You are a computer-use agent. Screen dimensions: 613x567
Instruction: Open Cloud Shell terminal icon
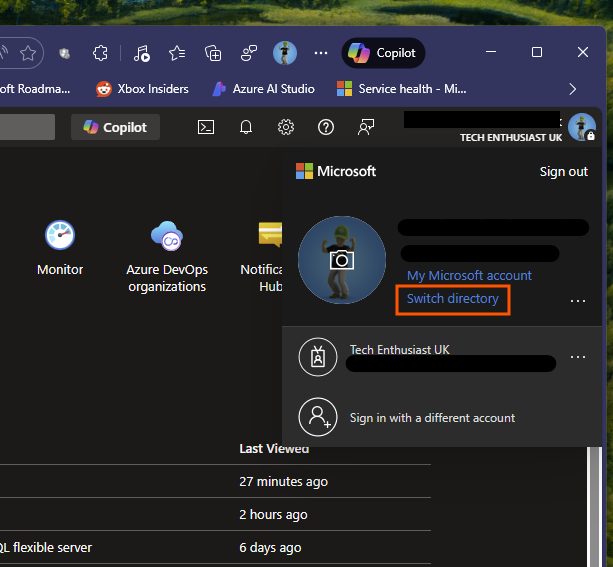pyautogui.click(x=206, y=127)
